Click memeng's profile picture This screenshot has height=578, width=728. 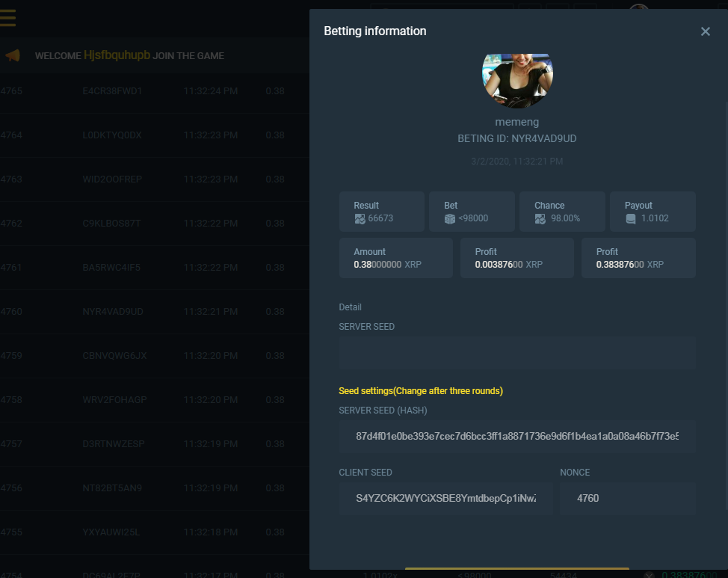(x=517, y=79)
